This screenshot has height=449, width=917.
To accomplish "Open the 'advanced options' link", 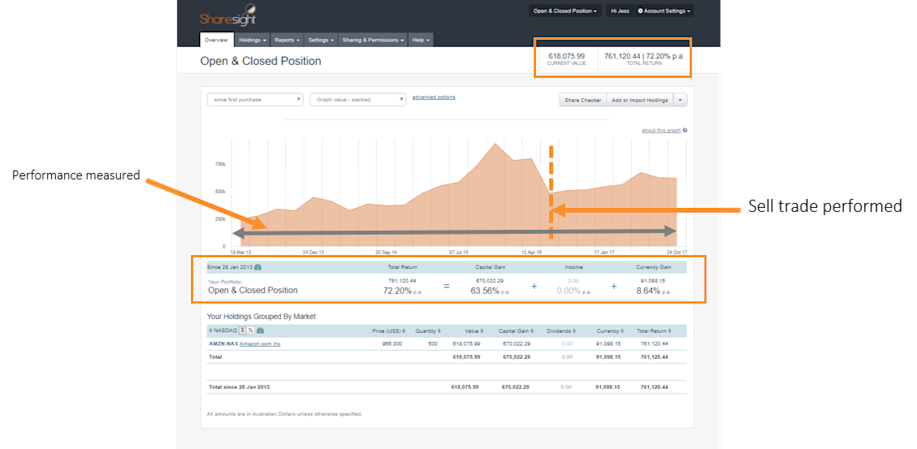I will tap(434, 97).
